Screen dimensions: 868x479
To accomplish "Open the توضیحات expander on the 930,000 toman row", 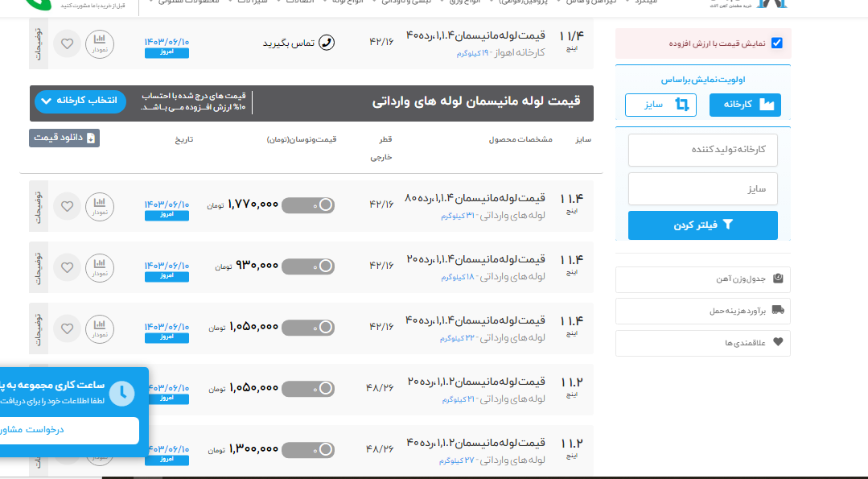I will coord(38,266).
